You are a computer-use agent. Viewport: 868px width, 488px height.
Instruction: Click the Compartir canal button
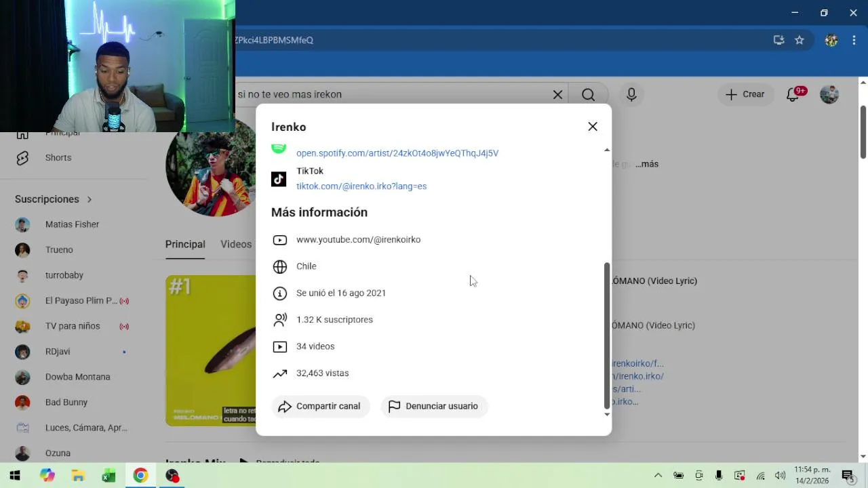click(x=320, y=406)
